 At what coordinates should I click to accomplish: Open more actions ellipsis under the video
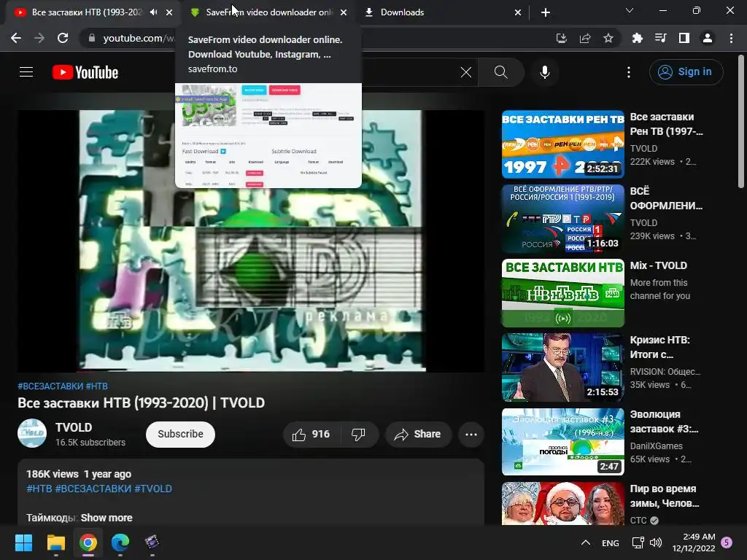471,435
